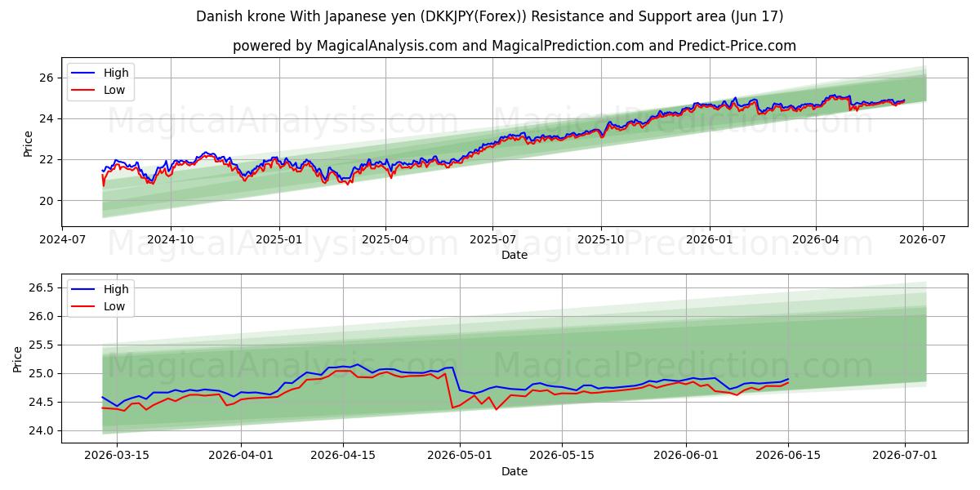Click the 2026-07 tick label
The height and width of the screenshot is (490, 980).
click(923, 240)
